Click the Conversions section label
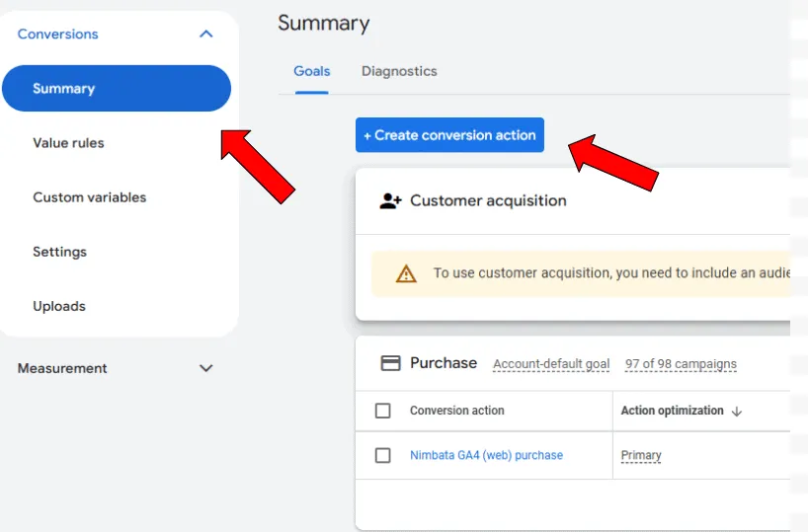The width and height of the screenshot is (808, 532). click(x=57, y=34)
